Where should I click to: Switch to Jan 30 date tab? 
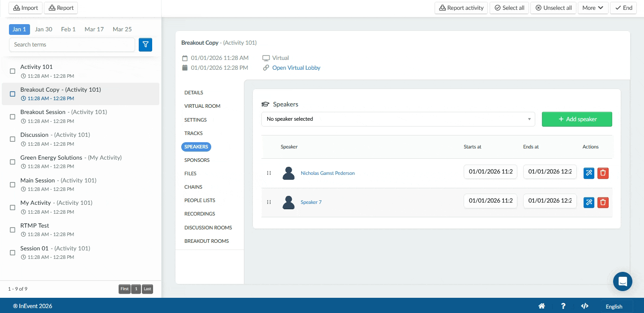(43, 29)
